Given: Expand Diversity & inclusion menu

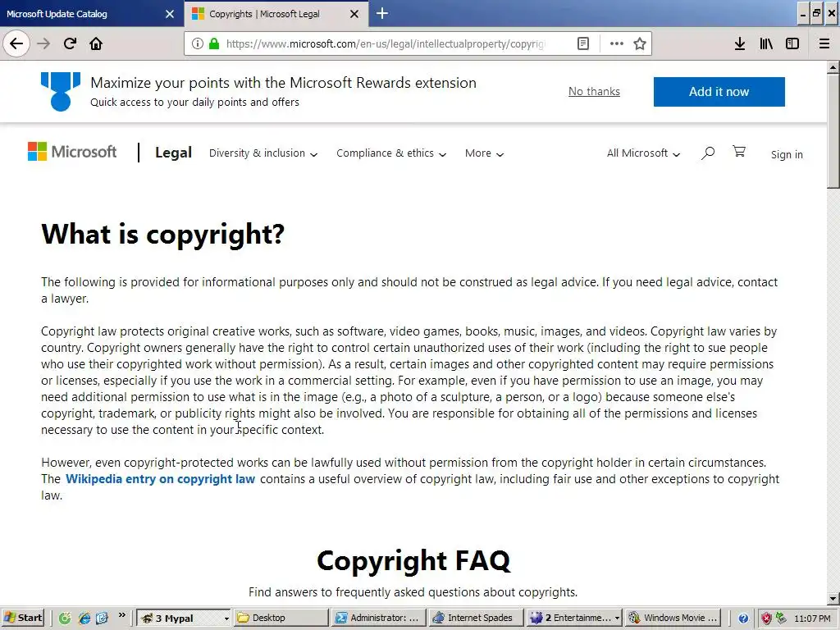Looking at the screenshot, I should click(263, 153).
